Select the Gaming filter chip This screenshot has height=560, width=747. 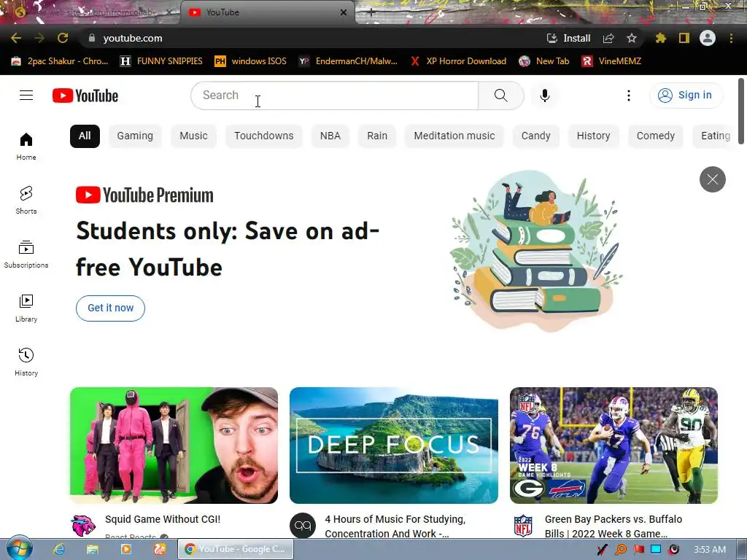[135, 136]
